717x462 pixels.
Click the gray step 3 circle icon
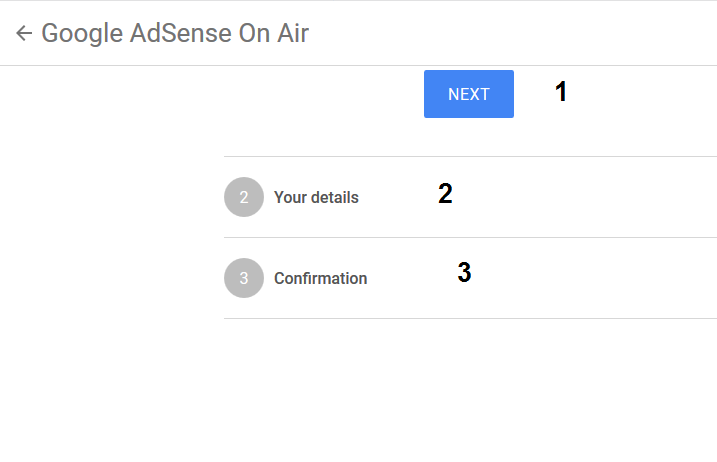244,278
